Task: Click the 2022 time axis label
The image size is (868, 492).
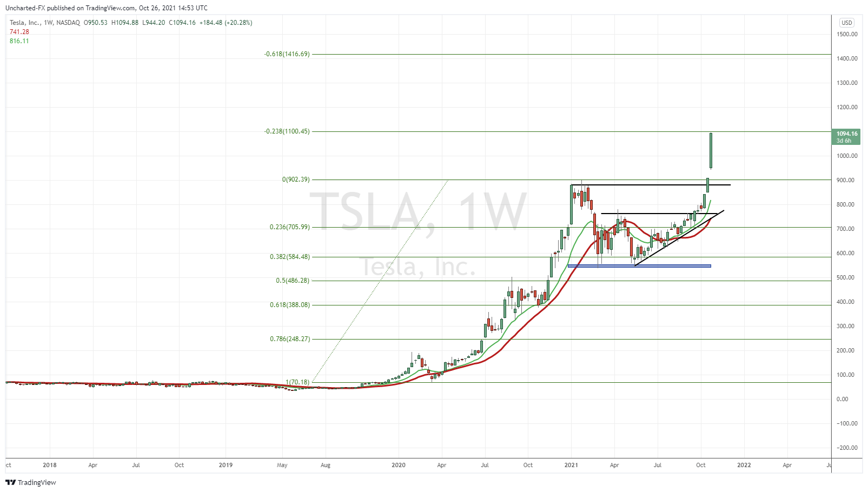Action: [744, 465]
